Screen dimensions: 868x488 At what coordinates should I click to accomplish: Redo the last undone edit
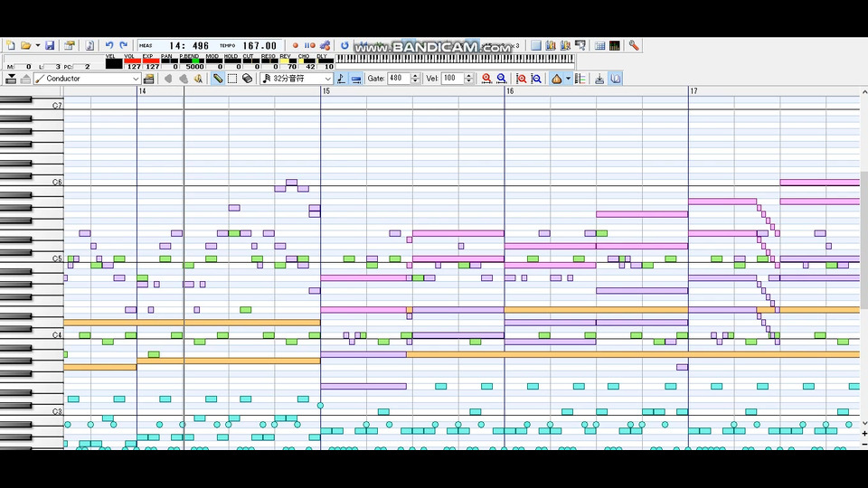124,45
